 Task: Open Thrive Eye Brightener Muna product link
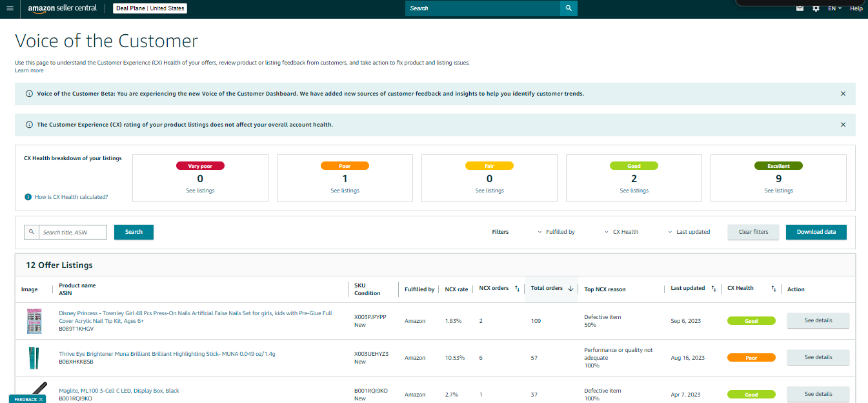pyautogui.click(x=167, y=354)
